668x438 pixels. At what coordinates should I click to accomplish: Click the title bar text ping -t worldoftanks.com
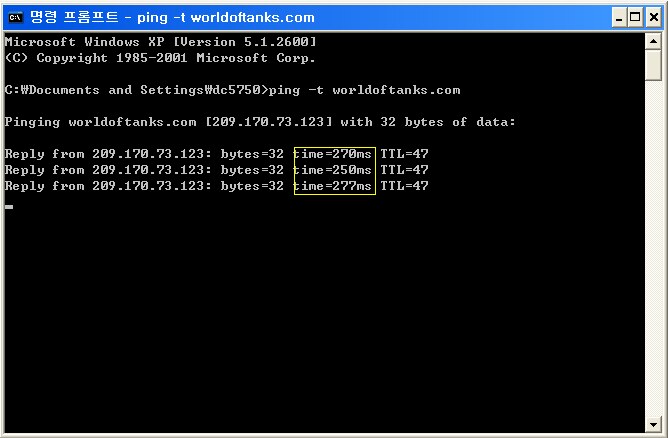(226, 17)
